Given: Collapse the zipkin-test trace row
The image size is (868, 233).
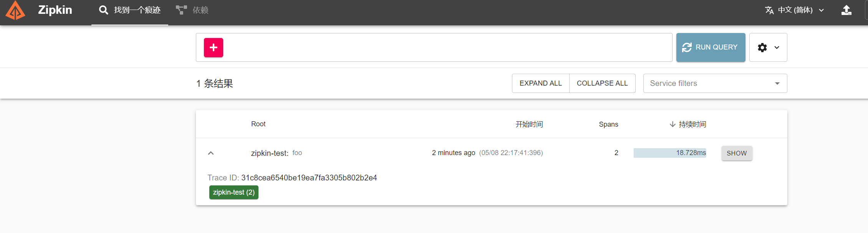Looking at the screenshot, I should point(211,153).
